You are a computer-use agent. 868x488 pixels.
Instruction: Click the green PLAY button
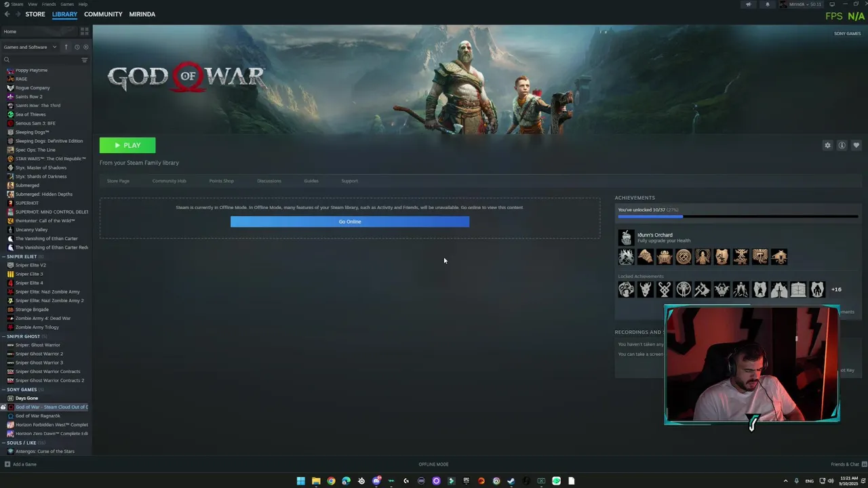[127, 145]
